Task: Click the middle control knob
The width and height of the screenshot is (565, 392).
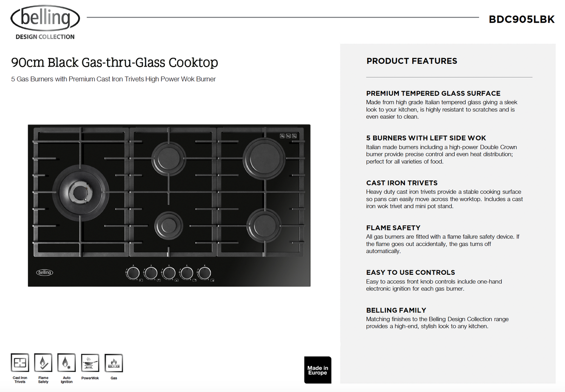Action: click(x=168, y=273)
